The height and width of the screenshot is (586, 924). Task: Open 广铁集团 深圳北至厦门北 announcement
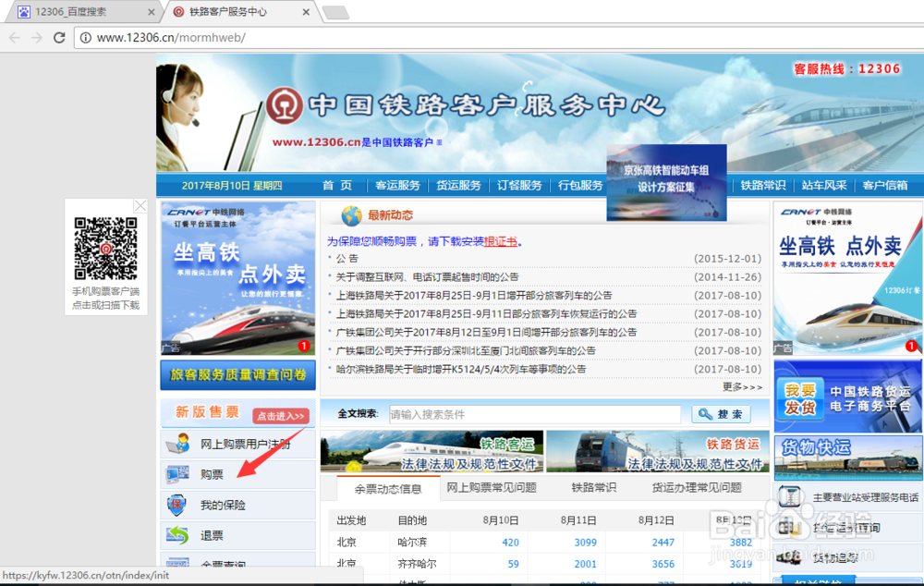pyautogui.click(x=466, y=350)
